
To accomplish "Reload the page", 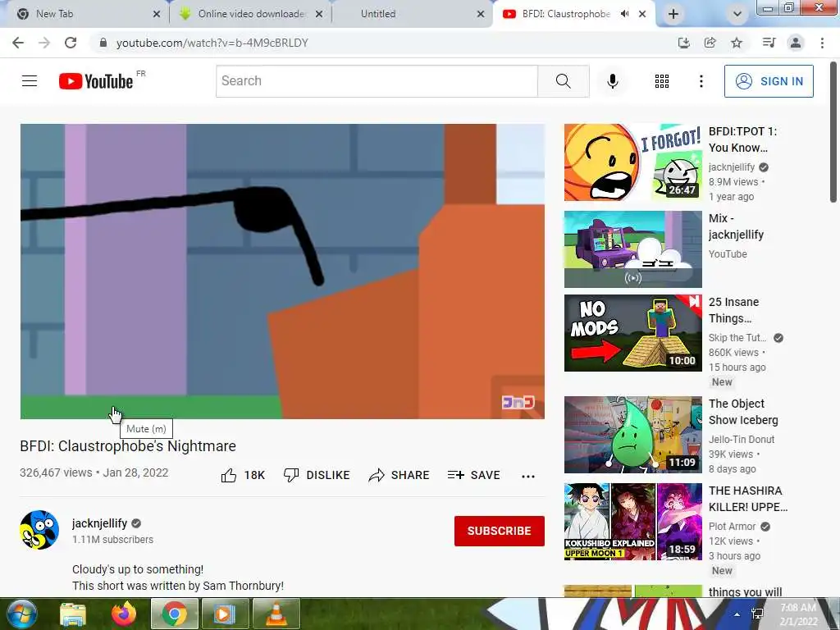I will tap(71, 43).
